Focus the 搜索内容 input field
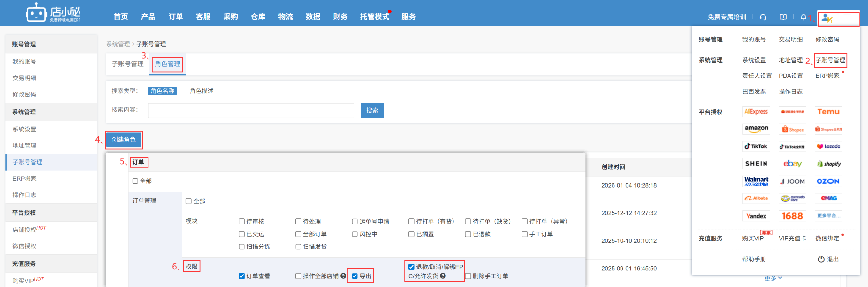 [251, 110]
